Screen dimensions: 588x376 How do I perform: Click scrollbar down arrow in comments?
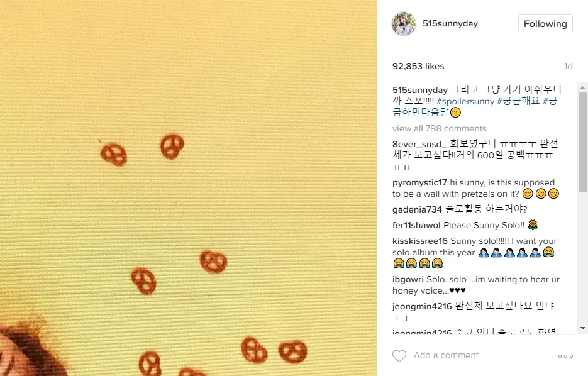tap(582, 328)
